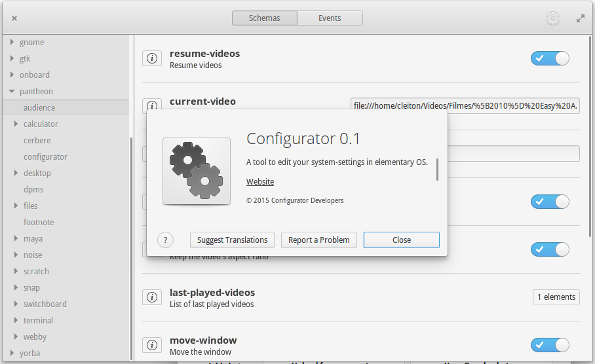This screenshot has height=364, width=595.
Task: Select the switchboard entry label
Action: (x=45, y=304)
